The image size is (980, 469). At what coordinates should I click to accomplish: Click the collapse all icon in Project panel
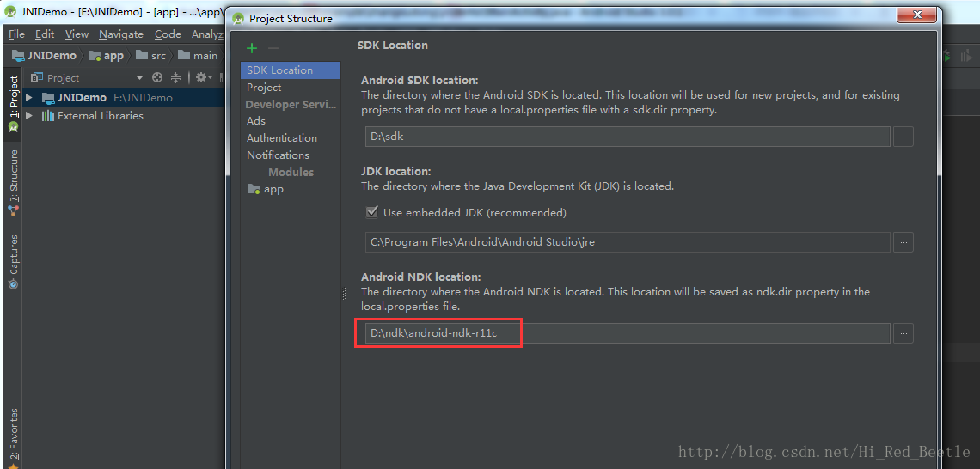(x=176, y=77)
